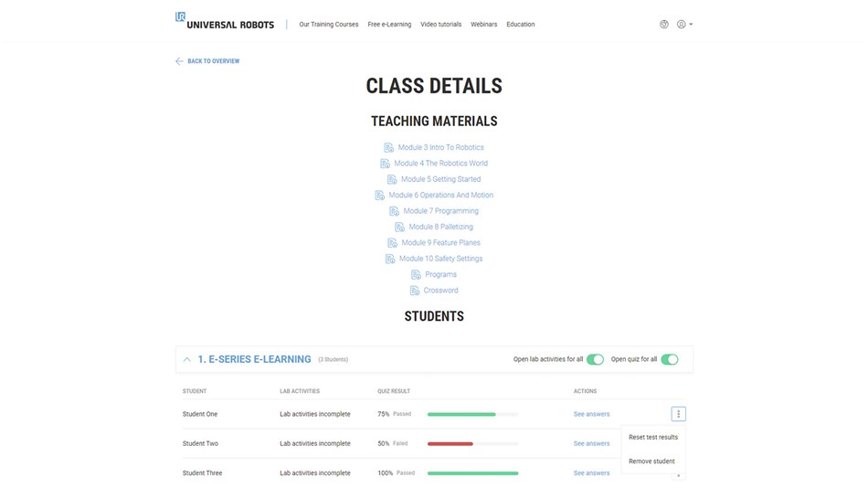
Task: Click Lab activities incomplete for Student One
Action: [x=315, y=414]
